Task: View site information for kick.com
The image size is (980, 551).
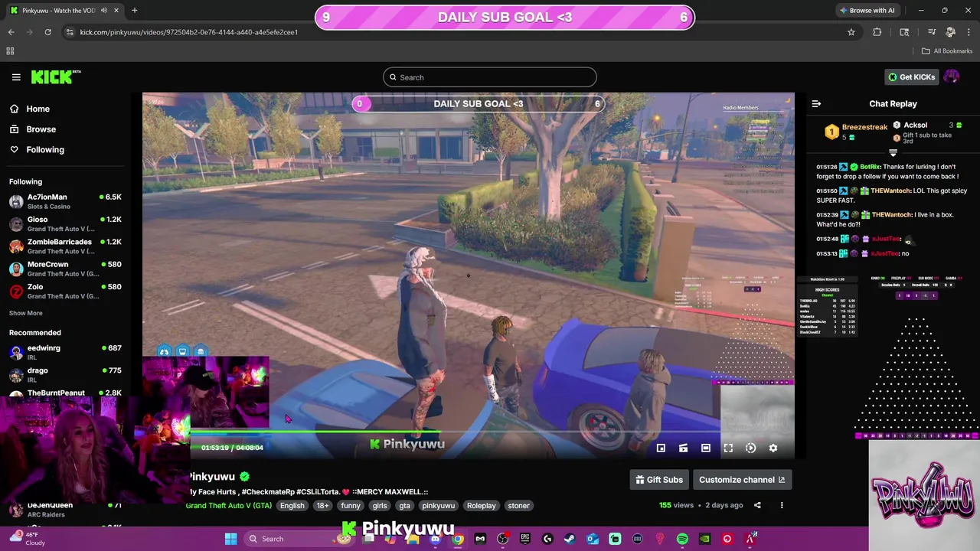Action: [x=70, y=32]
